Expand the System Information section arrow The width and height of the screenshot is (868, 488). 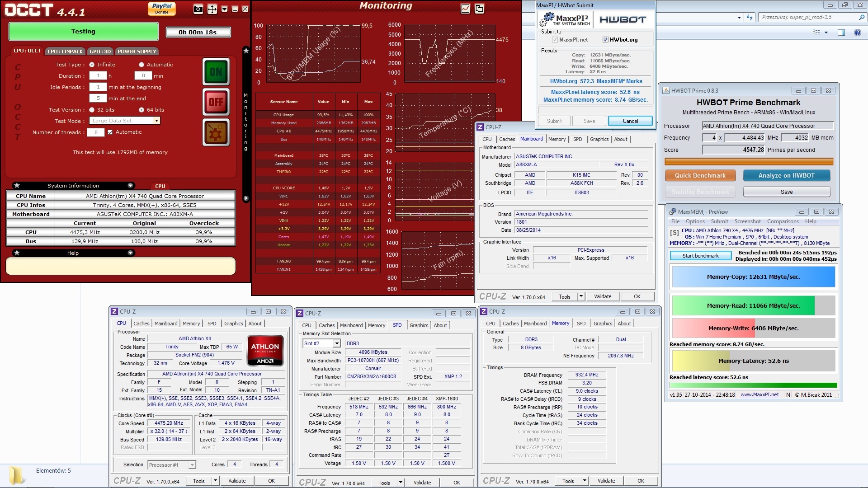pyautogui.click(x=130, y=185)
